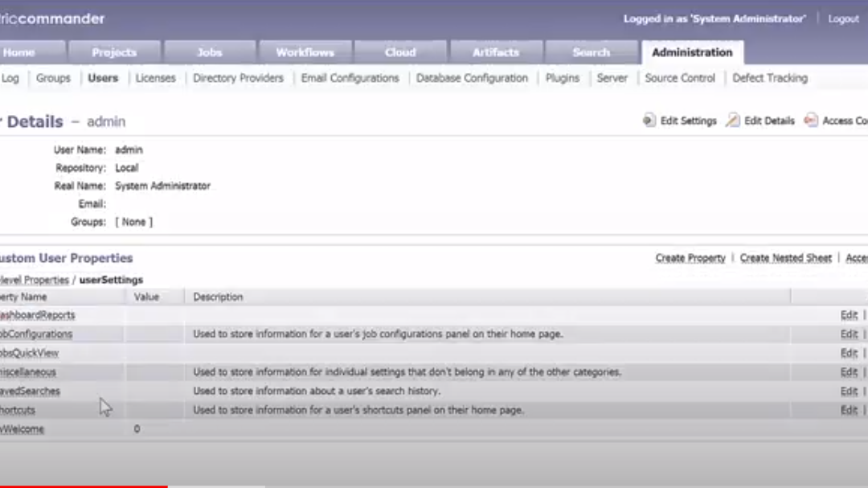
Task: Edit the dashboardReports row
Action: 849,315
